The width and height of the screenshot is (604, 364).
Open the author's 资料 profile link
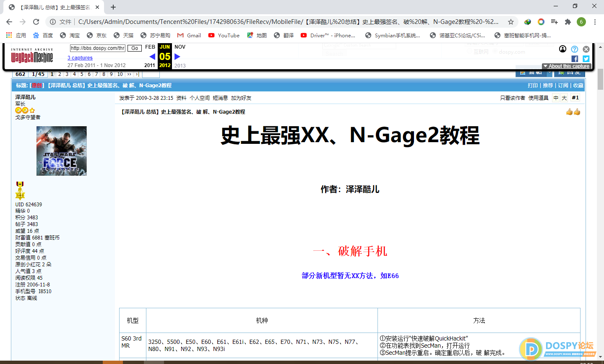click(x=181, y=98)
